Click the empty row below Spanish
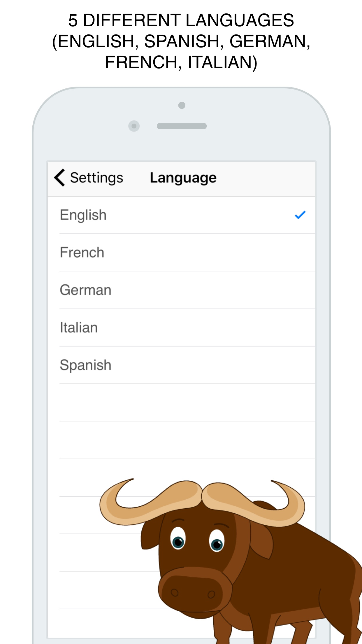 [x=181, y=402]
